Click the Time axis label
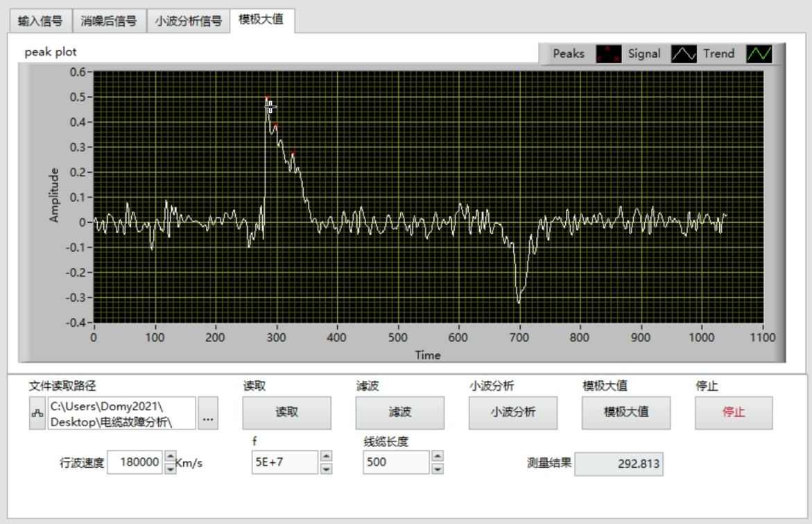The width and height of the screenshot is (812, 524). [428, 355]
